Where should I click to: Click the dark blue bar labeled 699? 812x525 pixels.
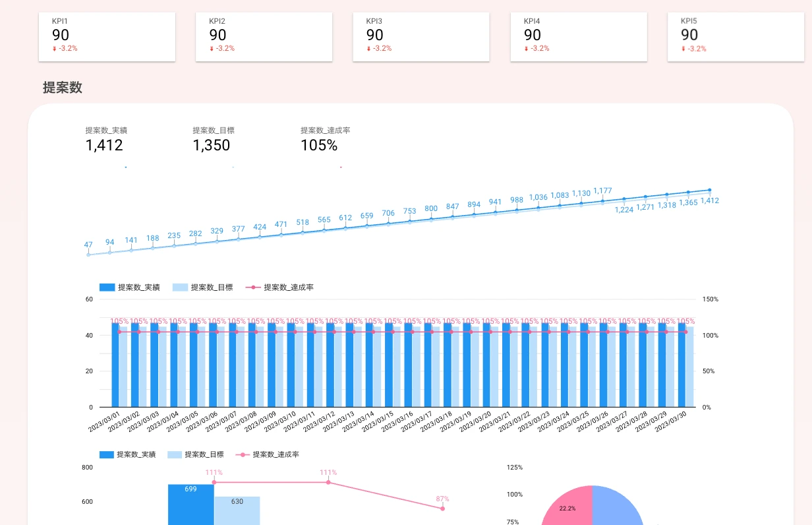(191, 505)
